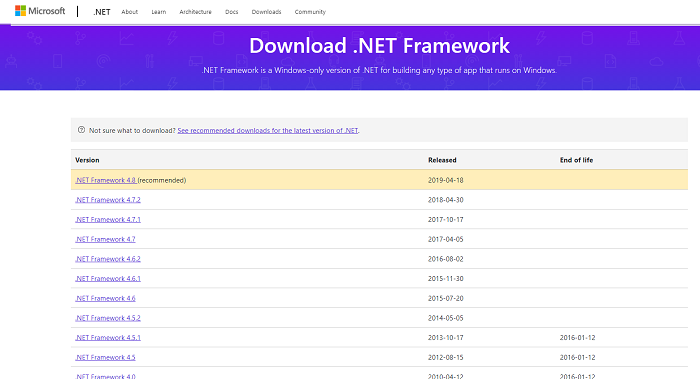Image resolution: width=700 pixels, height=379 pixels.
Task: Select release date 2017-04-05
Action: click(x=446, y=239)
